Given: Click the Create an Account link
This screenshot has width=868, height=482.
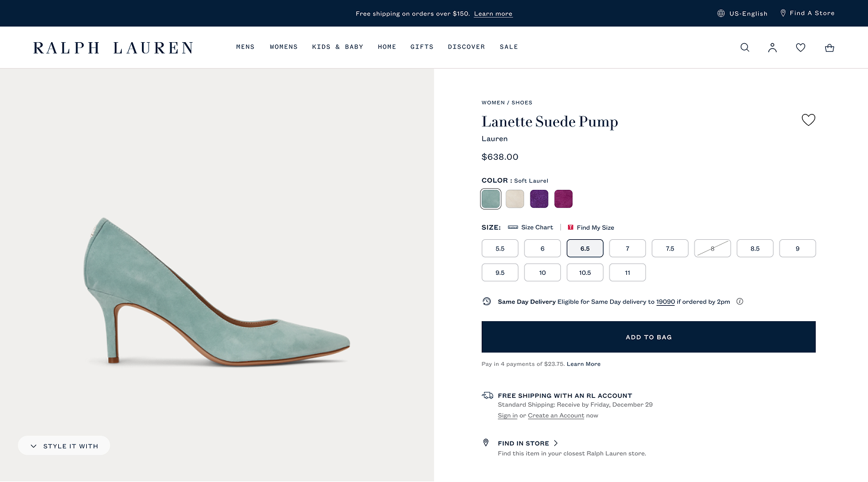Looking at the screenshot, I should pos(556,416).
